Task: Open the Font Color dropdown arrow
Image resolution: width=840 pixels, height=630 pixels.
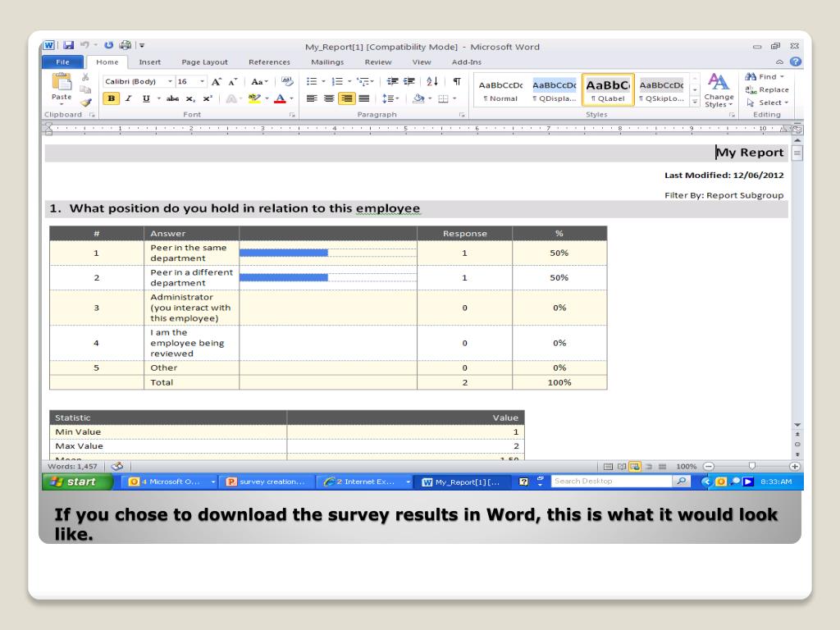Action: coord(291,98)
